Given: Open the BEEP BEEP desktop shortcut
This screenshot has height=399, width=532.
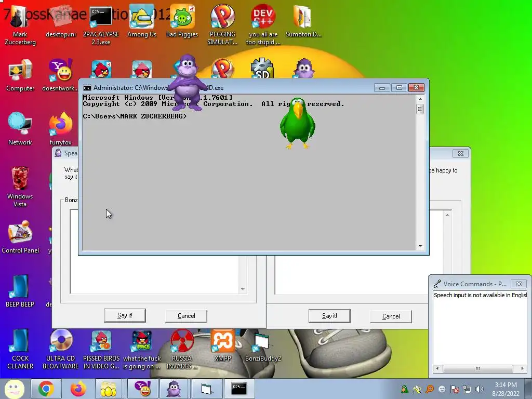Looking at the screenshot, I should coord(20,291).
